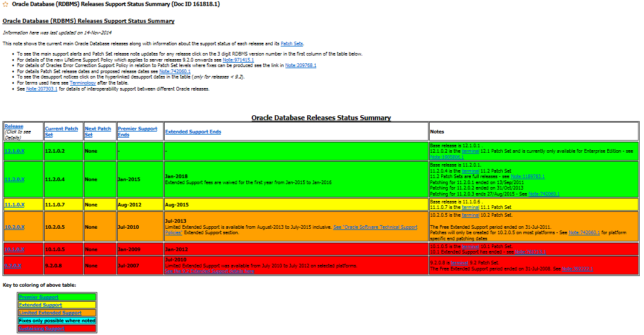
Task: Open the 9.2.0.X release link
Action: [13, 265]
